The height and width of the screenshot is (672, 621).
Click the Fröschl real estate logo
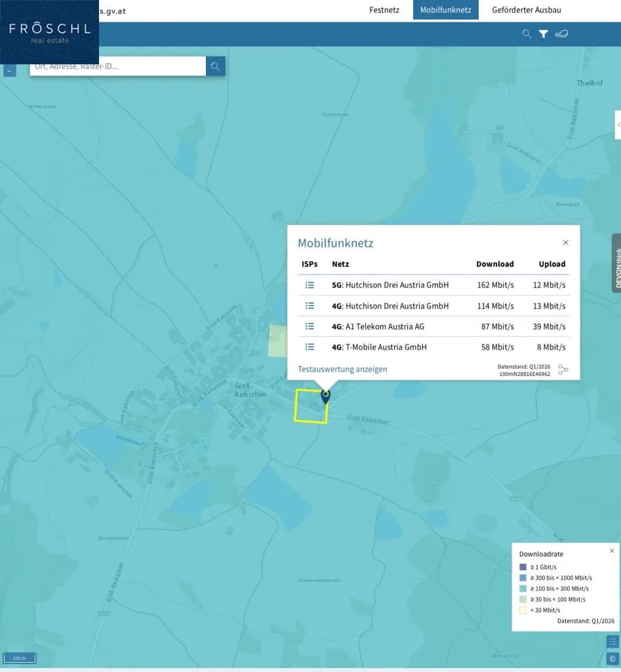(49, 32)
